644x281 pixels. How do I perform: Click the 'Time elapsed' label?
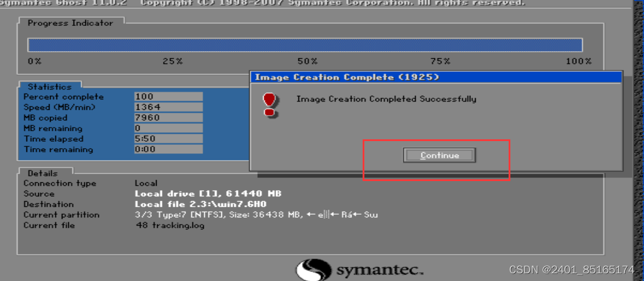(54, 139)
